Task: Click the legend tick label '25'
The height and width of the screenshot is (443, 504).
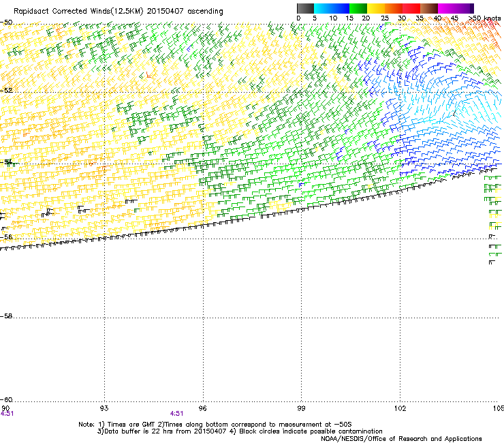Action: (x=385, y=18)
